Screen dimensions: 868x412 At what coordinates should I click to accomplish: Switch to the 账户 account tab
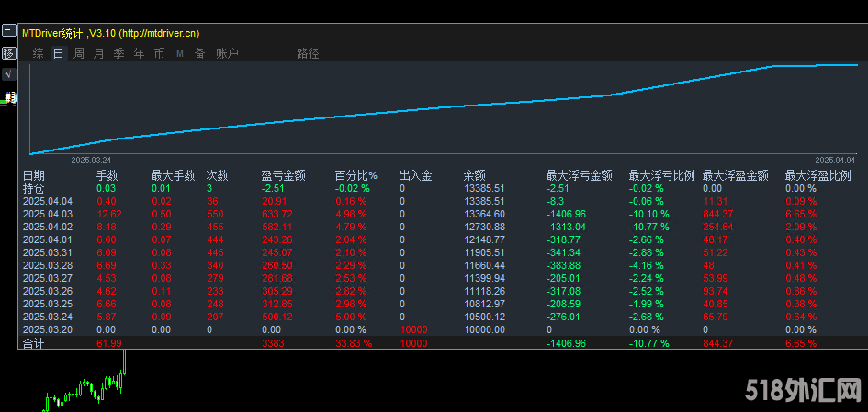[226, 53]
